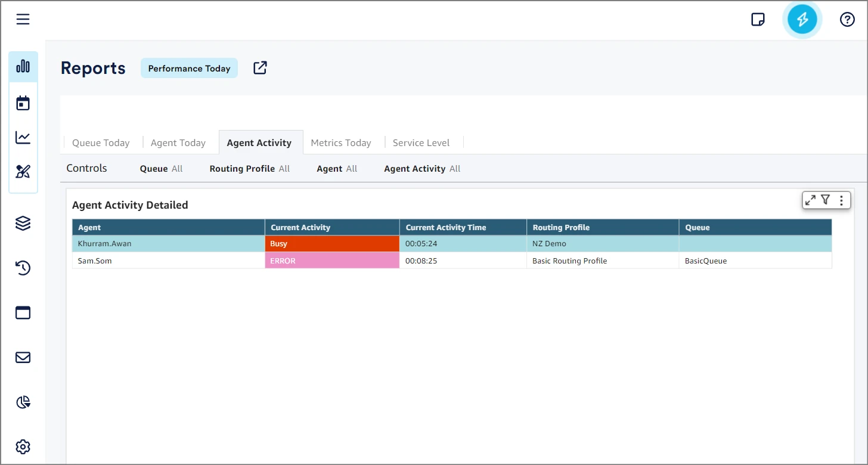Click the line chart icon in sidebar
Viewport: 868px width, 465px height.
[x=23, y=138]
